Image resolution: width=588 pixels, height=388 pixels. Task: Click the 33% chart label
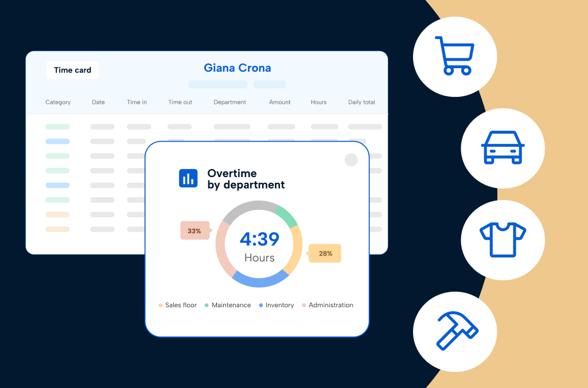pos(195,231)
